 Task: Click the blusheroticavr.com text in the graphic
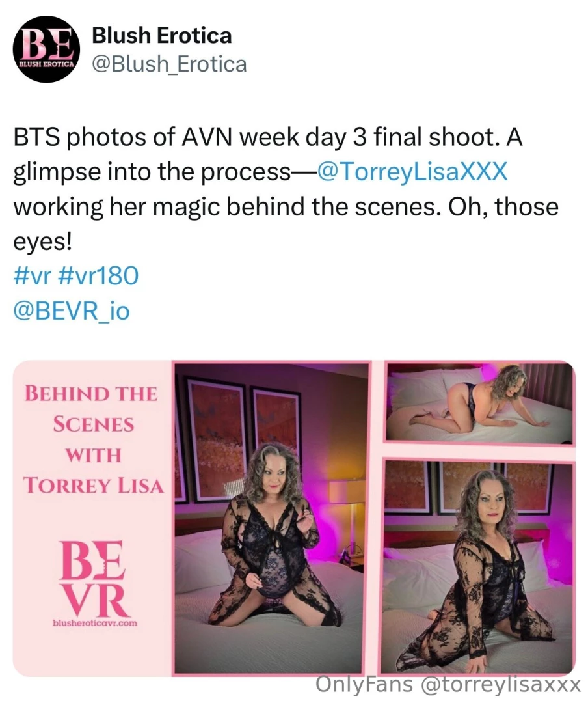95,623
